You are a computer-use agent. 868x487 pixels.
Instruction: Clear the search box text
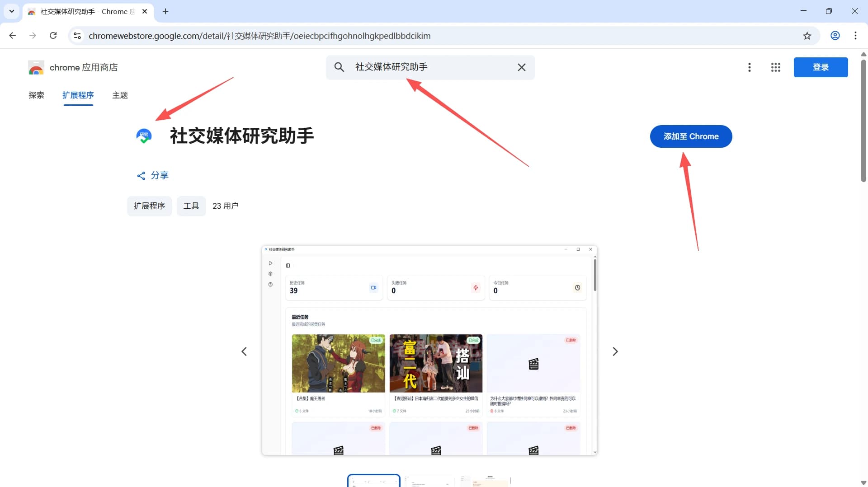[x=521, y=67]
